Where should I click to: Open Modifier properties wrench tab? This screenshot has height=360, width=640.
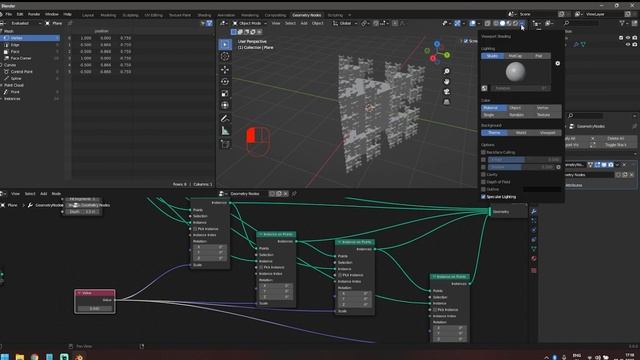pos(533,211)
